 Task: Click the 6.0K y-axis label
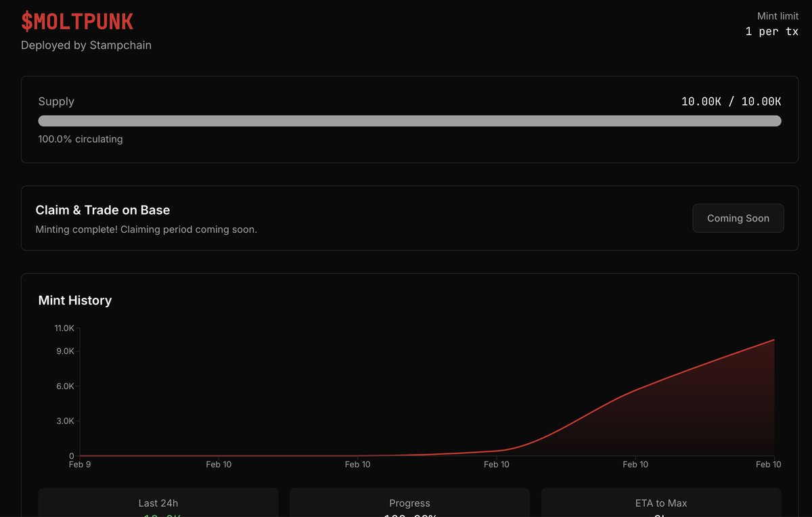65,386
